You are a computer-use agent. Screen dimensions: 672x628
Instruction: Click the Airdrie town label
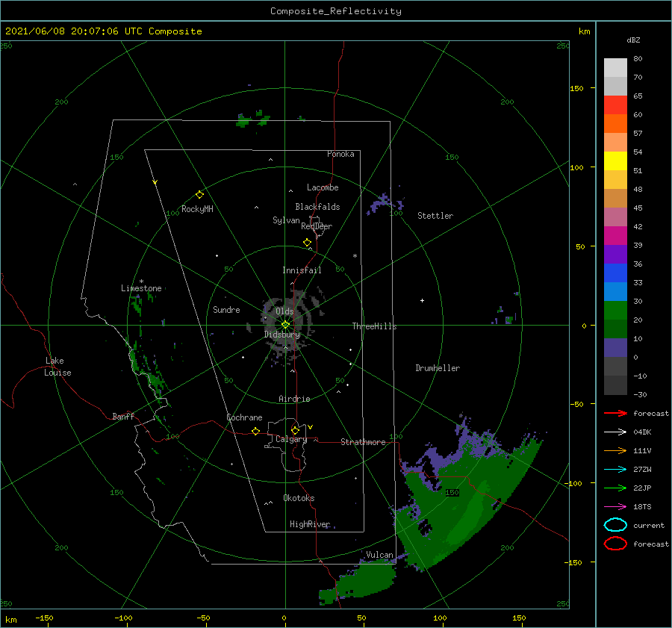pos(294,399)
